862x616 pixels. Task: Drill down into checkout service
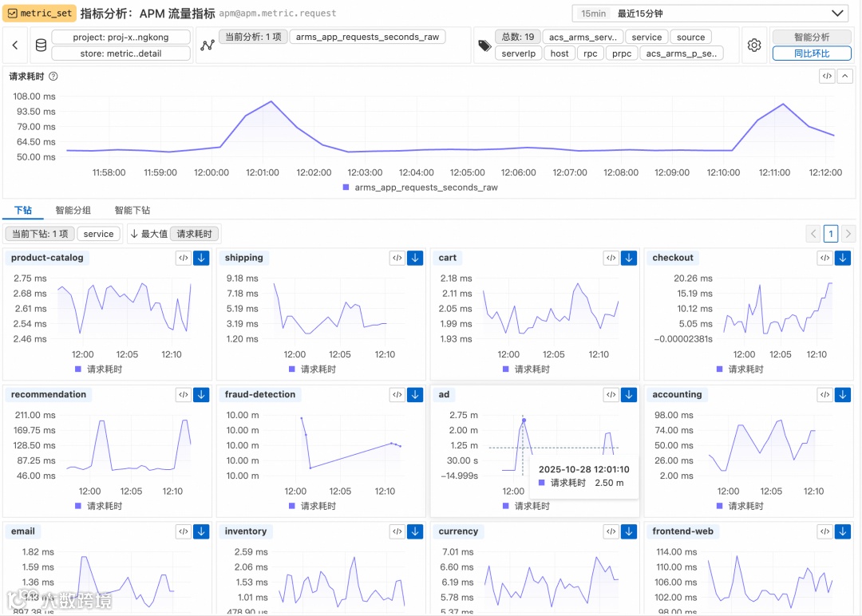pyautogui.click(x=843, y=258)
